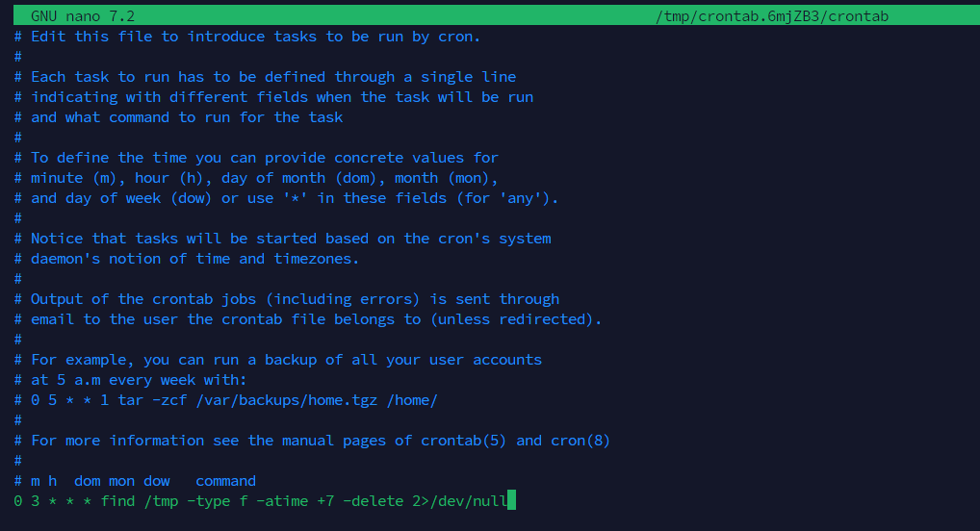Image resolution: width=980 pixels, height=531 pixels.
Task: Place cursor at end of find command line
Action: [511, 501]
